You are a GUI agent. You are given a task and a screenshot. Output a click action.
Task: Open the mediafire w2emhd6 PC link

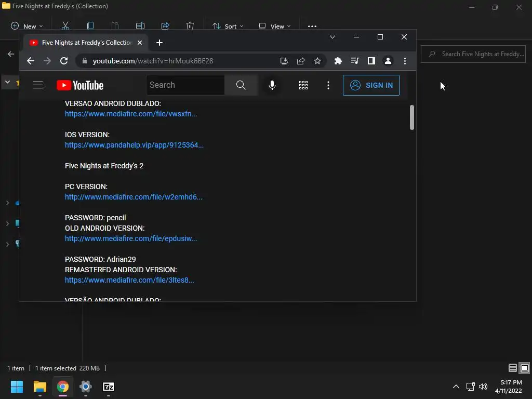pos(134,197)
